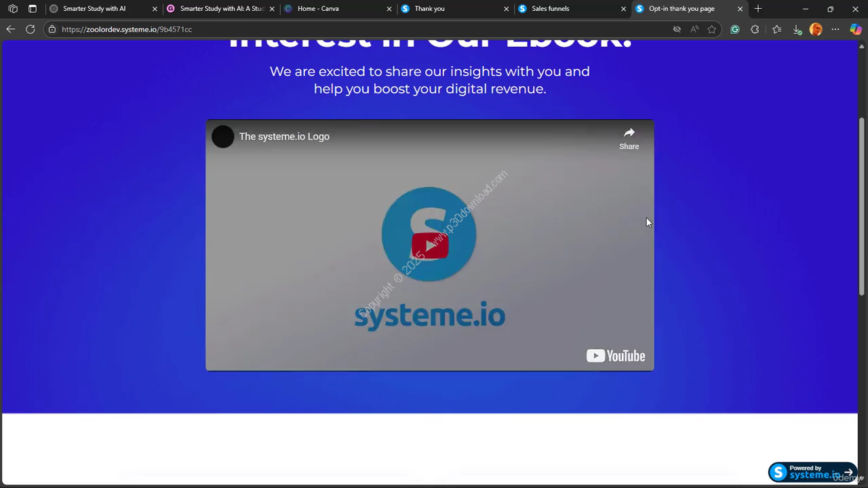Open the Grammarly extension icon
Image resolution: width=868 pixels, height=488 pixels.
[734, 29]
